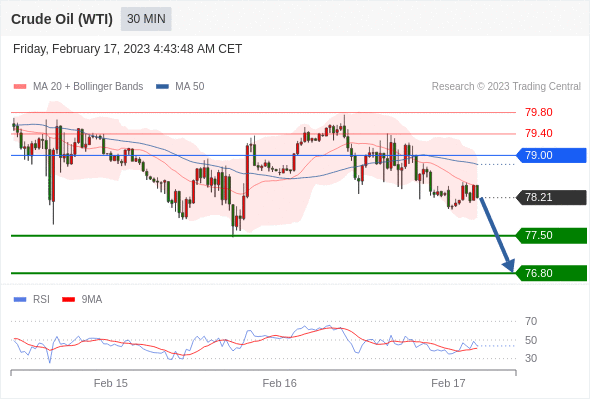Select the 79.80 resistance price label
This screenshot has width=590, height=400.
tap(539, 112)
